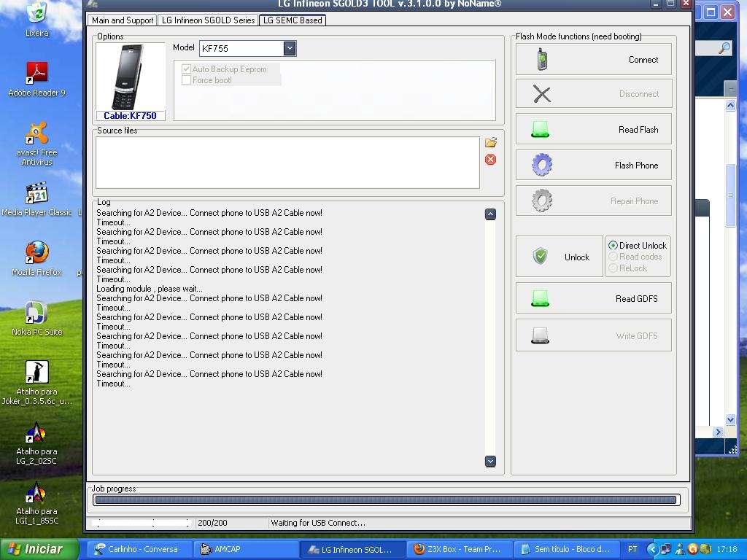Click the PT language indicator in taskbar
Image resolution: width=747 pixels, height=560 pixels.
pos(632,549)
